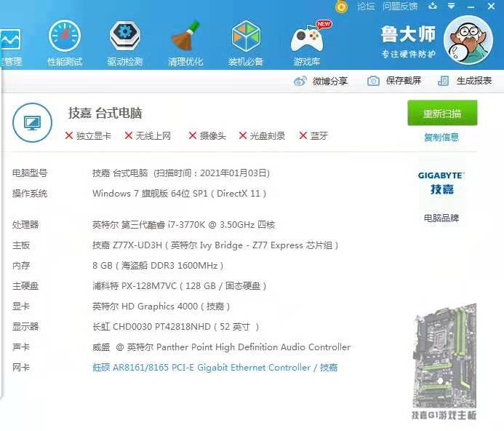Select the 扫描时间 2021年01月03日 text

[212, 173]
